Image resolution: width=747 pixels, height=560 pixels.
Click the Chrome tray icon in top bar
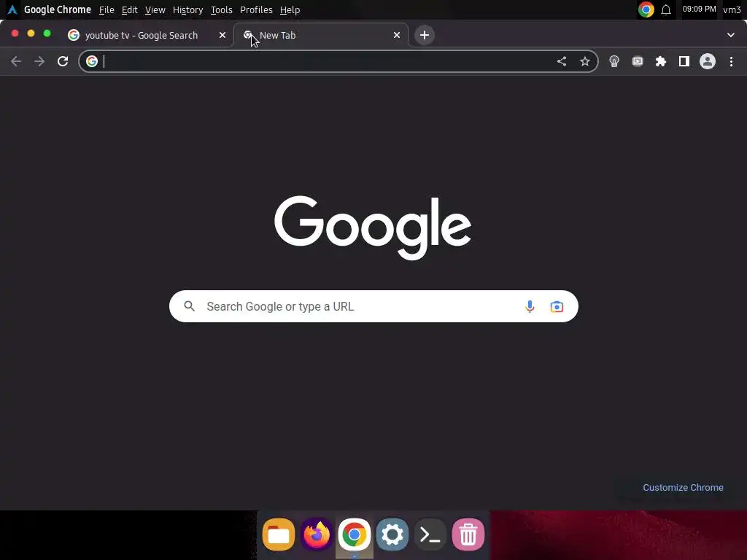(646, 9)
